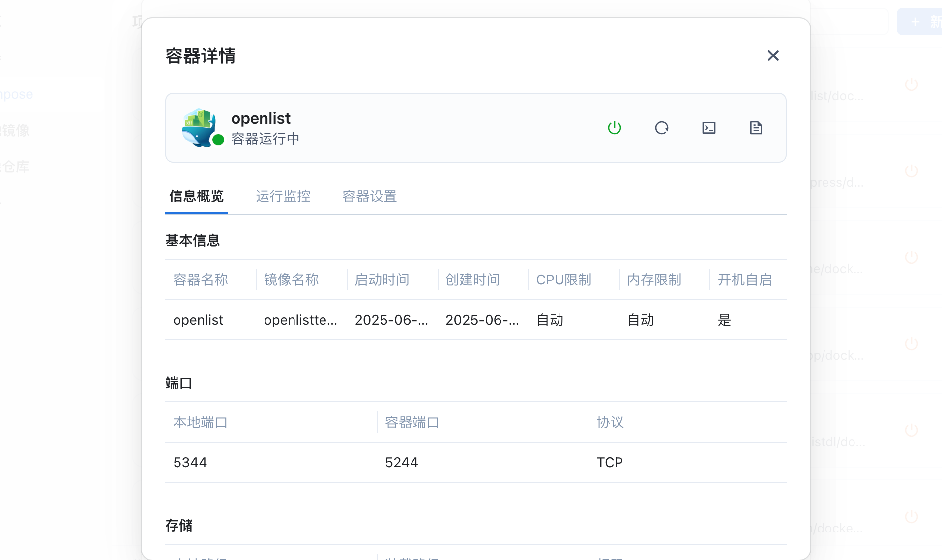Close the 容器详情 dialog

click(773, 56)
